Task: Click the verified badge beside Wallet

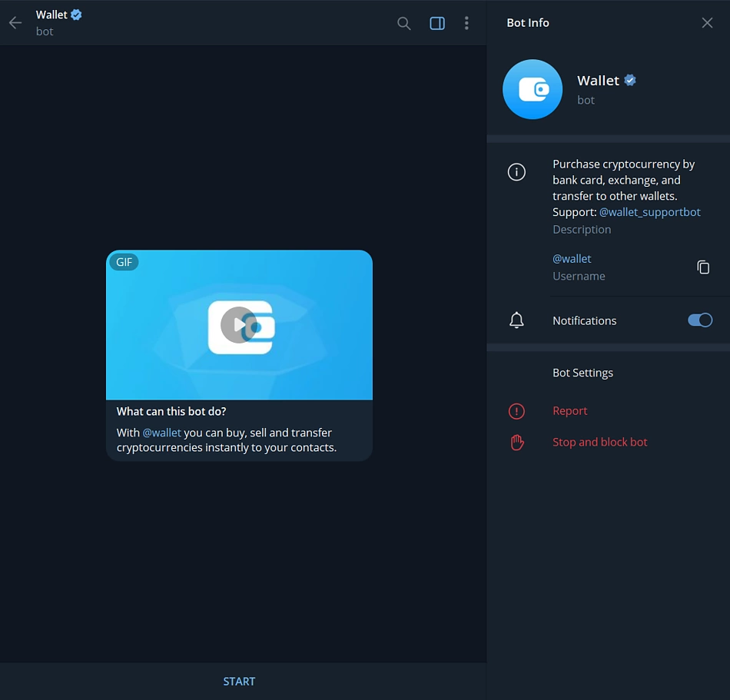Action: tap(629, 80)
